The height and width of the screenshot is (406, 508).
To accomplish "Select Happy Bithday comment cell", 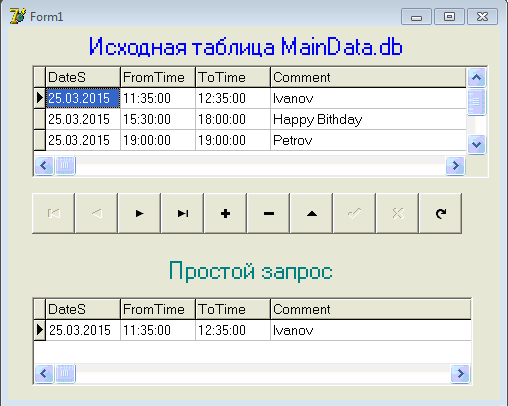I will point(368,119).
